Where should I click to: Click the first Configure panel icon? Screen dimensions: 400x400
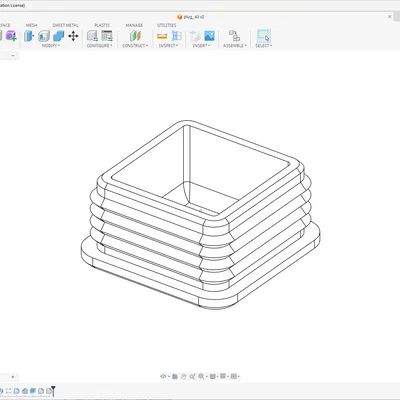point(92,36)
